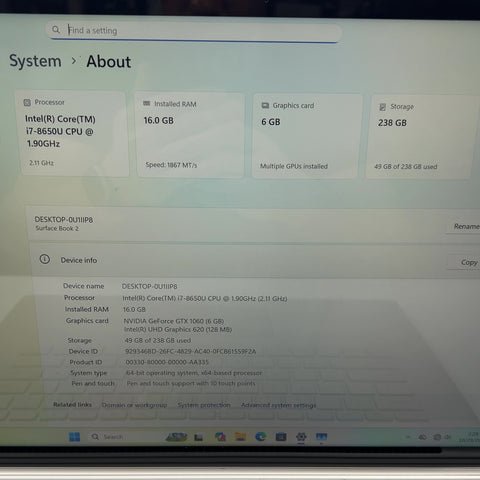Open the Graphics card info card
The image size is (480, 480).
(307, 136)
